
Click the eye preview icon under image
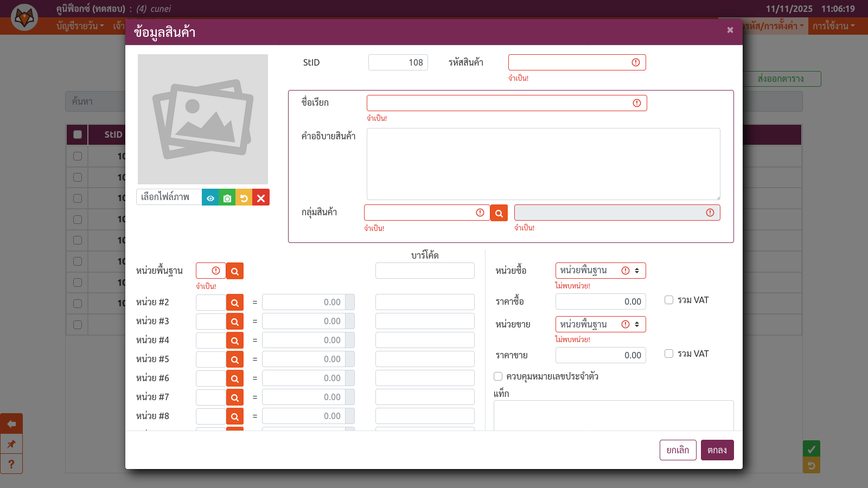click(x=210, y=198)
